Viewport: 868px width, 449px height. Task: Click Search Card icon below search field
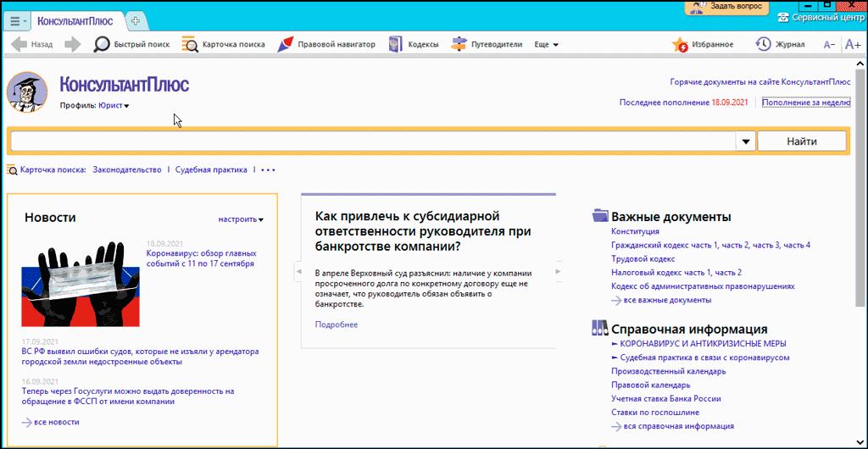12,169
